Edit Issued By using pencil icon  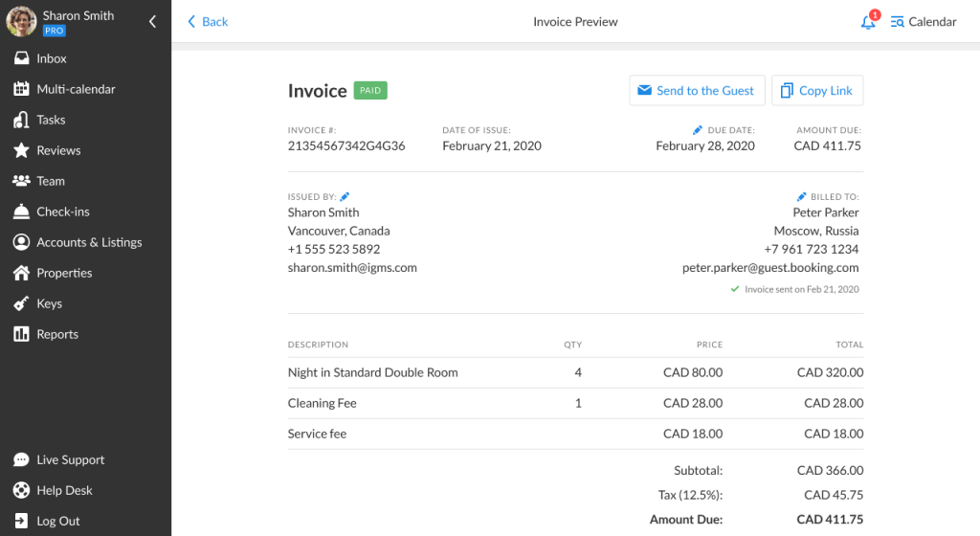(x=345, y=196)
